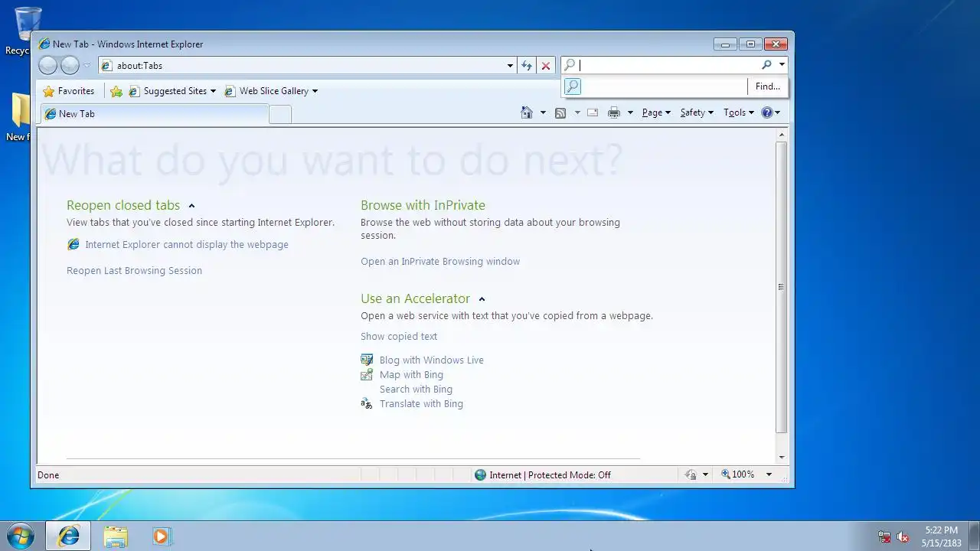
Task: Open the search provider dropdown arrow
Action: pos(781,66)
